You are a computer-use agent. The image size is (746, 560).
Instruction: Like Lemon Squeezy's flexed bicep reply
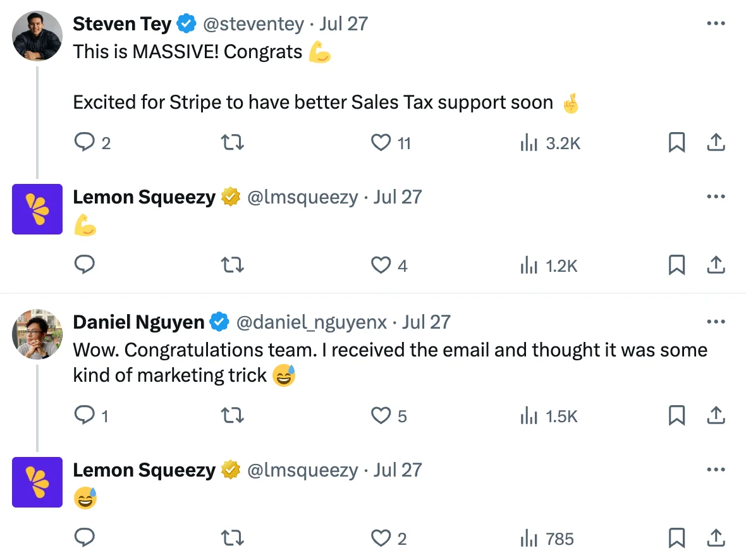click(x=382, y=265)
